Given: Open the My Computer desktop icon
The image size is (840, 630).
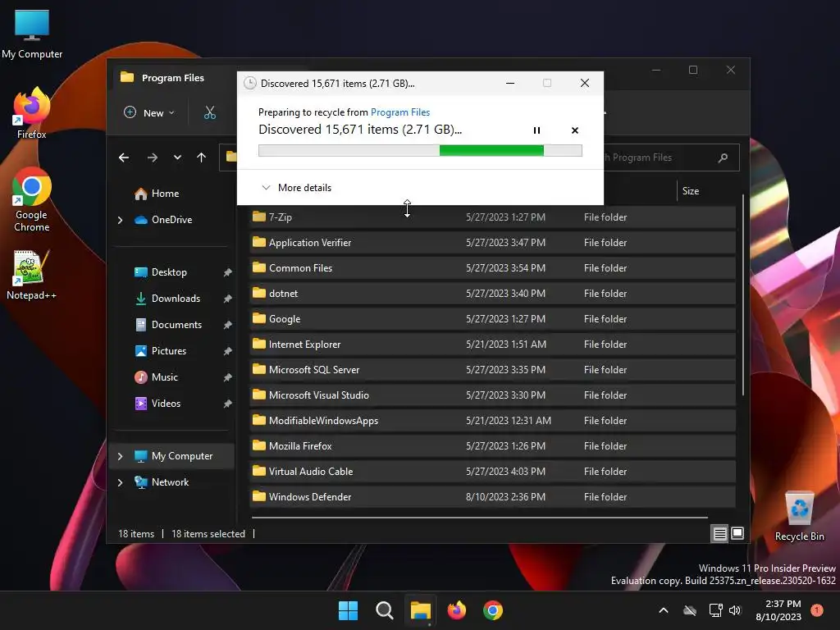Looking at the screenshot, I should point(32,33).
